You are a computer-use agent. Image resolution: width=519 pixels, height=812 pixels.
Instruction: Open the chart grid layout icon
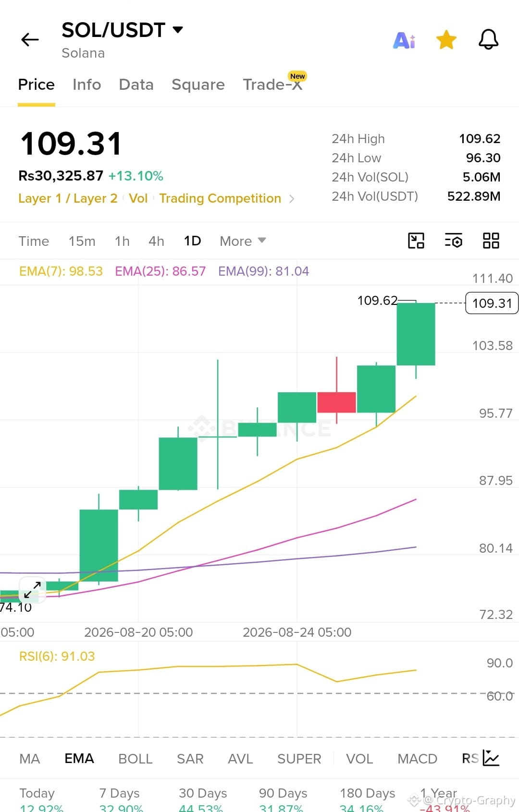(491, 241)
